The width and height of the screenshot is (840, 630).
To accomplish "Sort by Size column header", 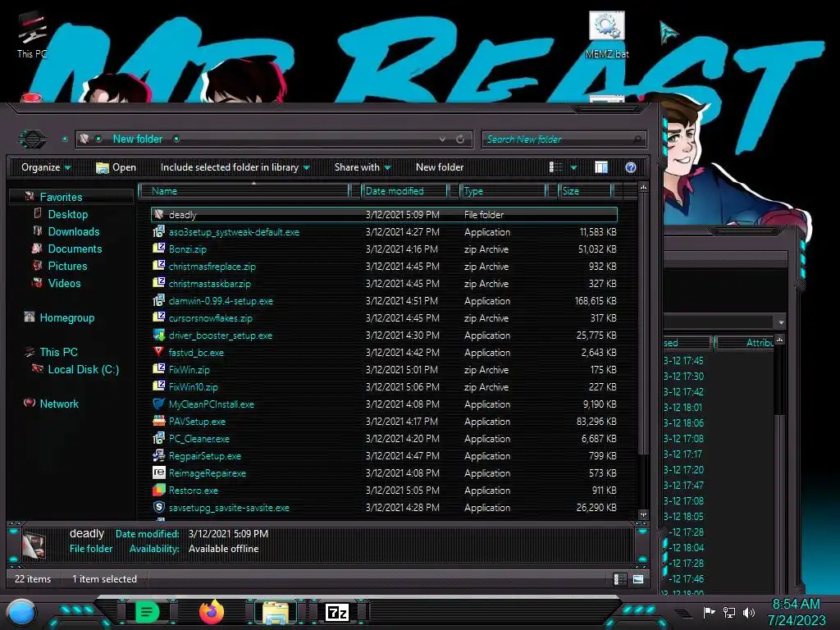I will tap(586, 190).
